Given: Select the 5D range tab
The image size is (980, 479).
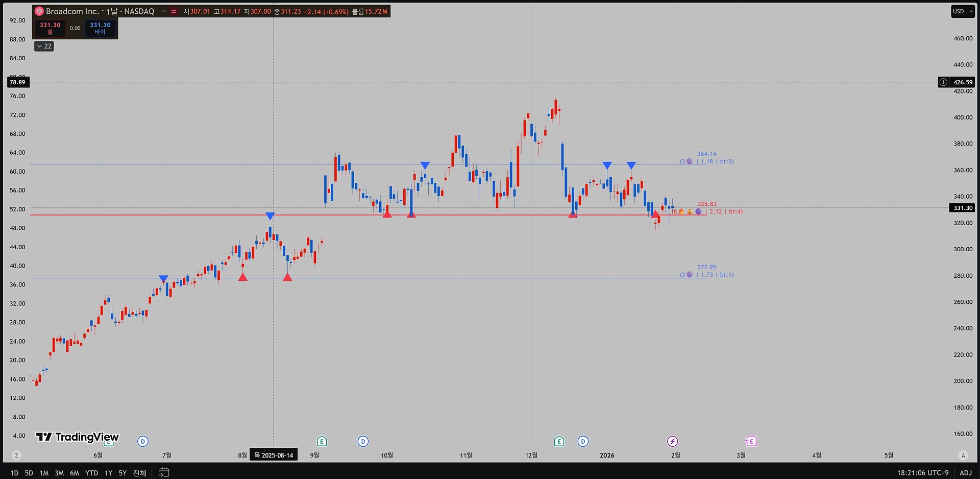Looking at the screenshot, I should (x=29, y=473).
